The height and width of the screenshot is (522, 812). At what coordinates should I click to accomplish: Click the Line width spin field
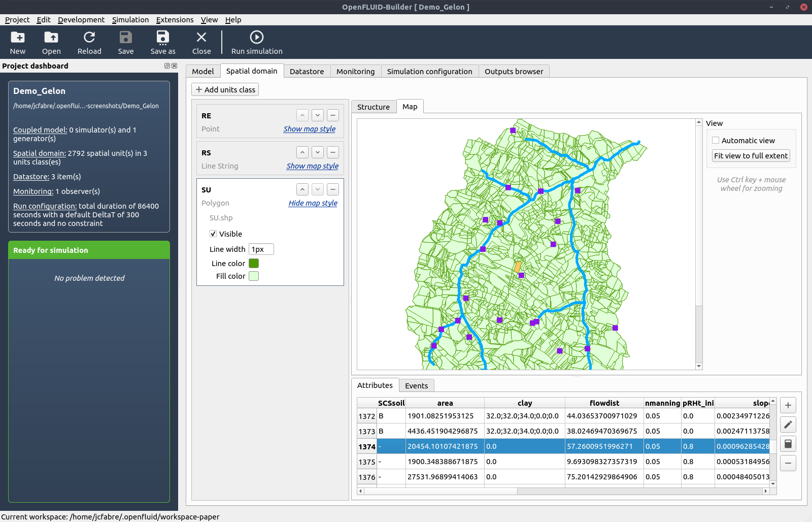tap(261, 249)
